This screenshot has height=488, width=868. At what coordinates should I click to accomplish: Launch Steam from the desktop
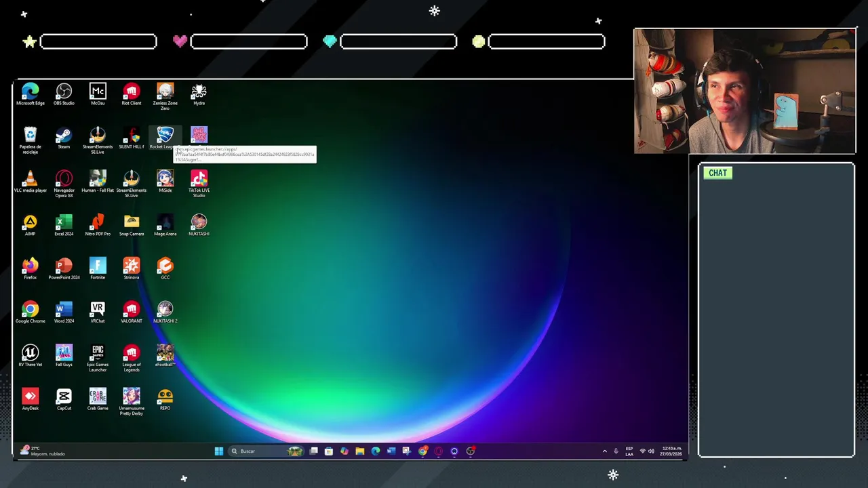pyautogui.click(x=64, y=138)
